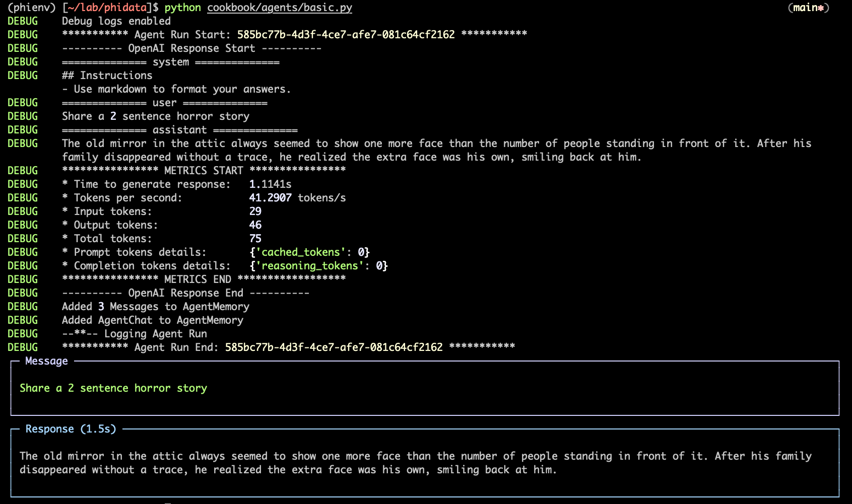852x504 pixels.
Task: Select the 41.2907 tokens/s value
Action: [270, 197]
